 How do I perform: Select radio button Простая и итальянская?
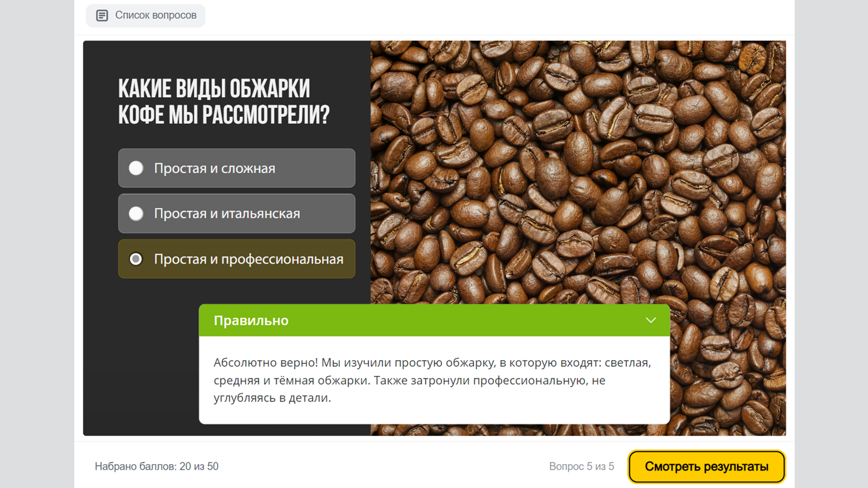click(x=136, y=213)
